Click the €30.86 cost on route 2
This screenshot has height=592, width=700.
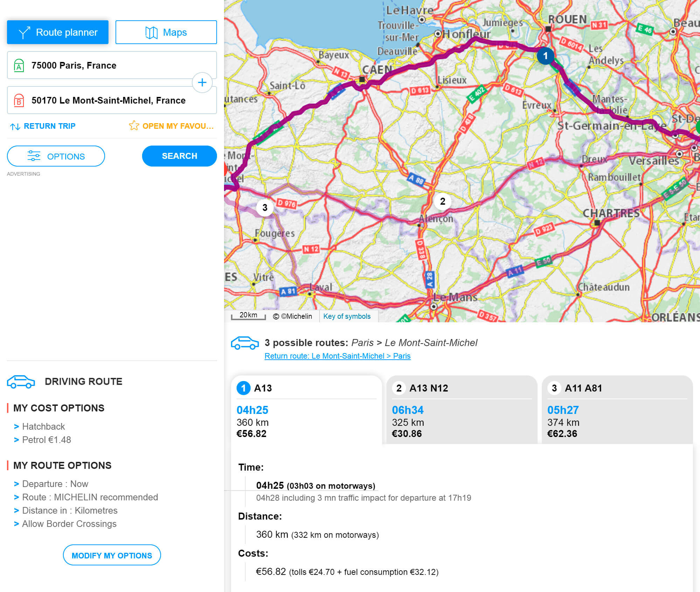tap(407, 434)
